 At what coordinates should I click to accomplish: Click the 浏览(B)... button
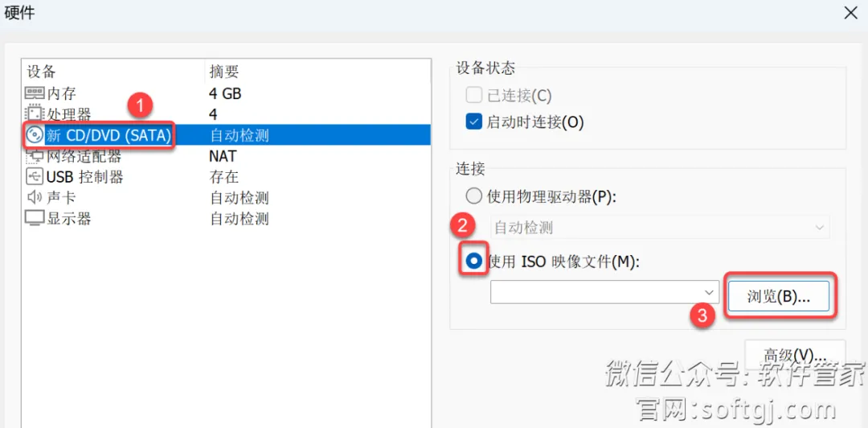pyautogui.click(x=778, y=297)
